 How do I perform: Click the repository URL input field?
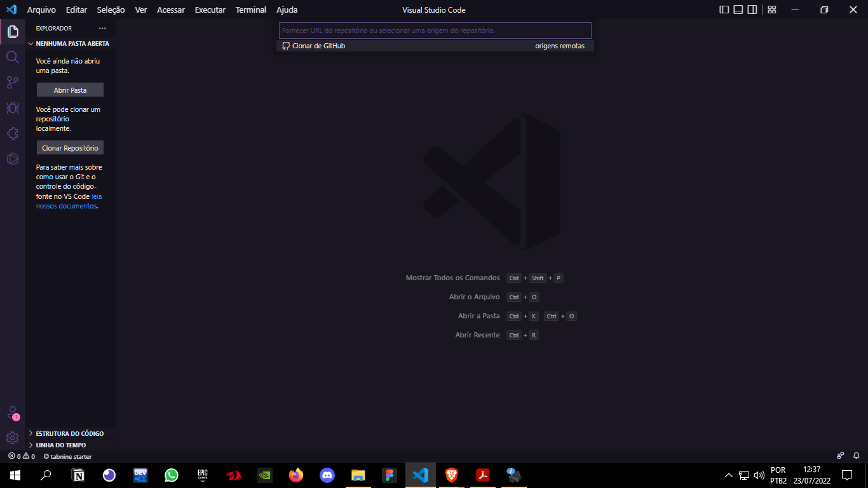[x=435, y=30]
